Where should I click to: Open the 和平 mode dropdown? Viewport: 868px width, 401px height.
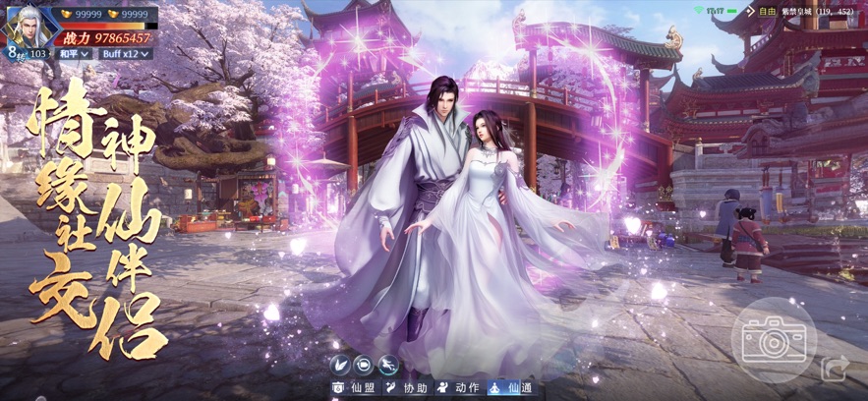[x=73, y=54]
